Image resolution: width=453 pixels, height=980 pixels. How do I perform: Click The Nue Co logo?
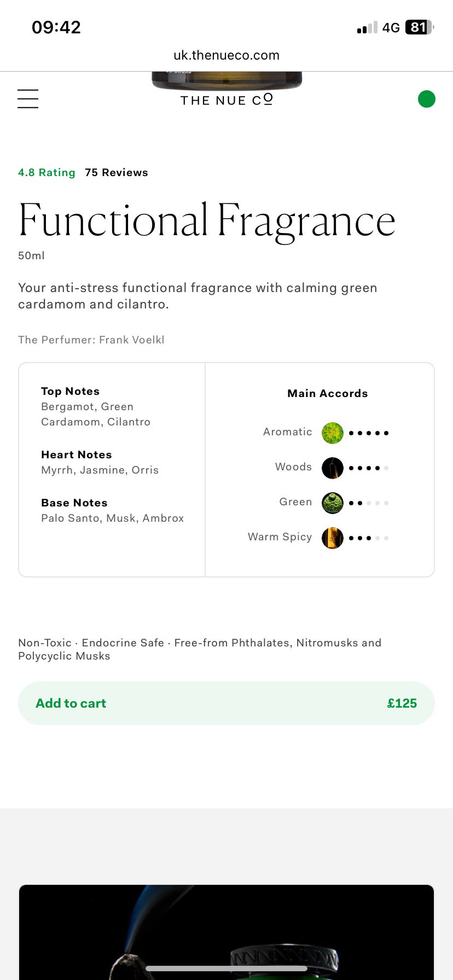tap(226, 100)
